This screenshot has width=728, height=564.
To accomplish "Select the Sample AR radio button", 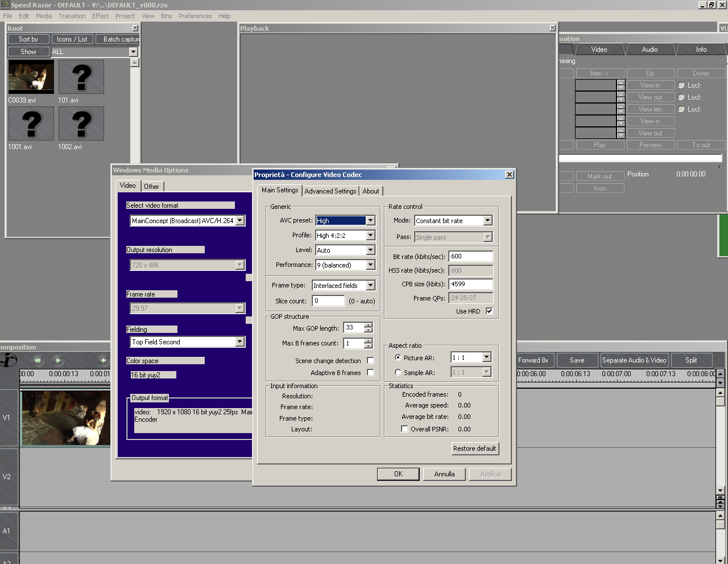I will 398,373.
